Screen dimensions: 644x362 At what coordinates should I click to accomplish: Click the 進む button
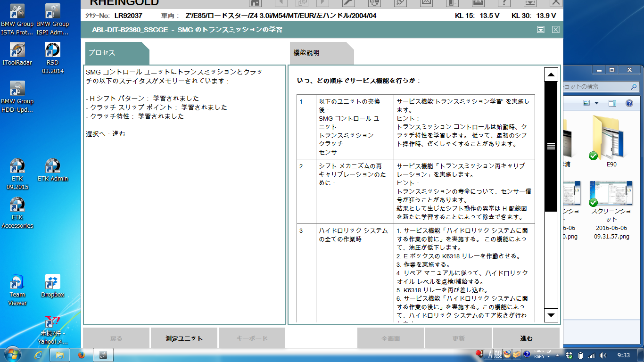coord(526,338)
